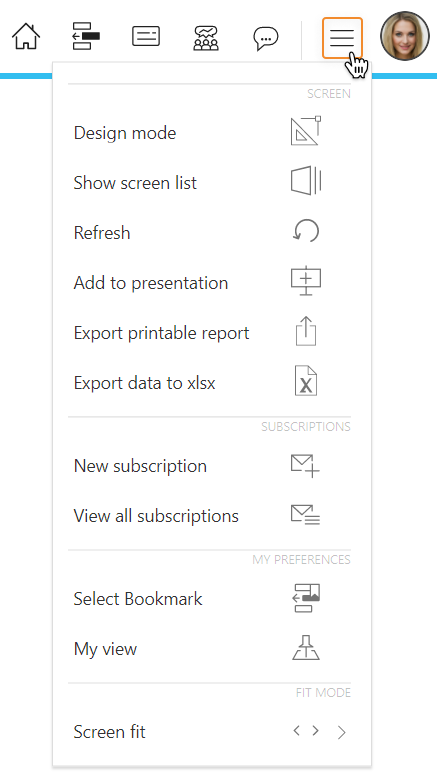
Task: Click the Export printable report share icon
Action: click(306, 331)
